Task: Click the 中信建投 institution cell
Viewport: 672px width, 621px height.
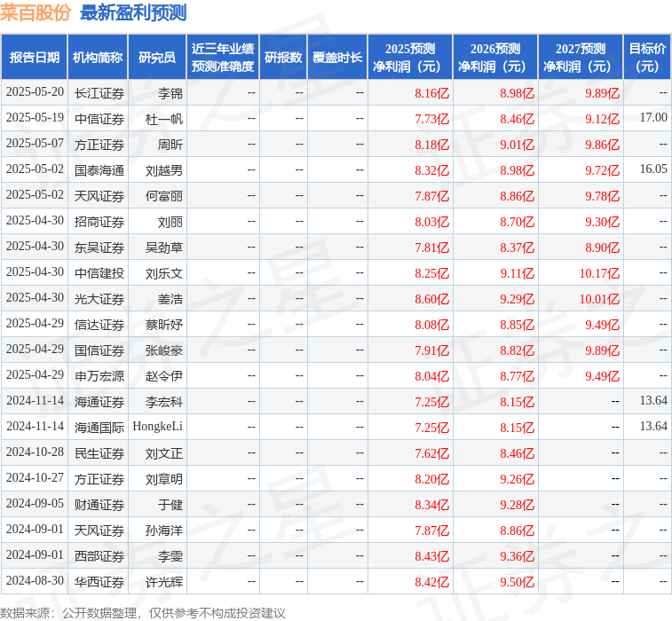Action: point(99,273)
